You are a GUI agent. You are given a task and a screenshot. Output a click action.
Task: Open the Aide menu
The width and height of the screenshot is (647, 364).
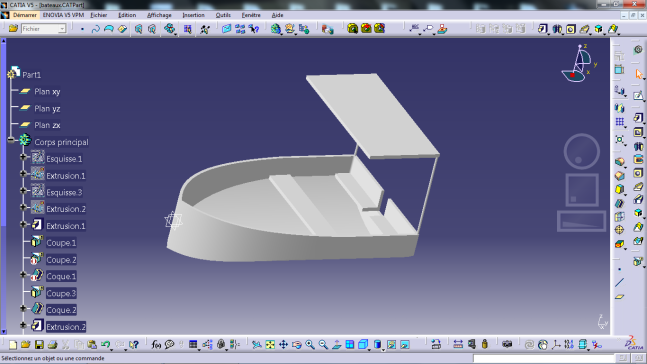pyautogui.click(x=277, y=15)
